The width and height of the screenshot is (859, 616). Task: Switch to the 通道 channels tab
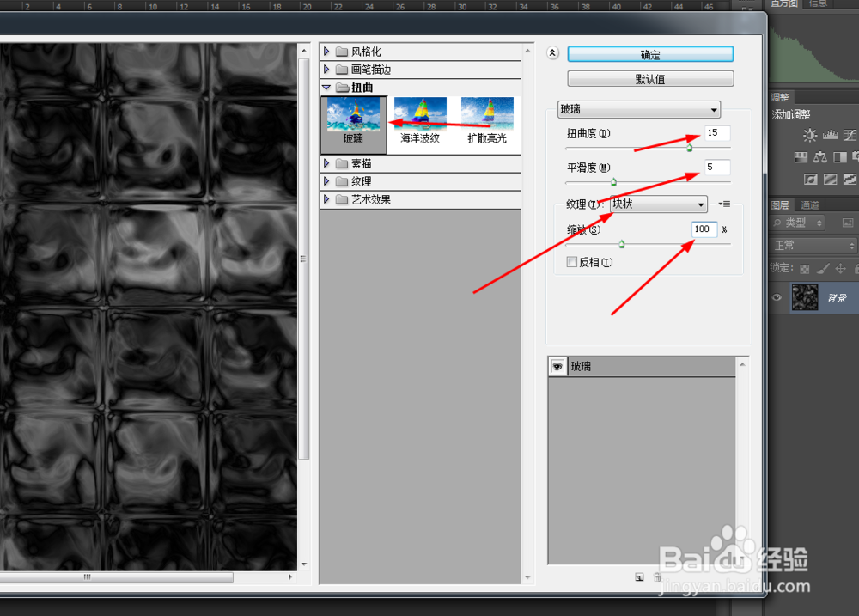click(811, 204)
